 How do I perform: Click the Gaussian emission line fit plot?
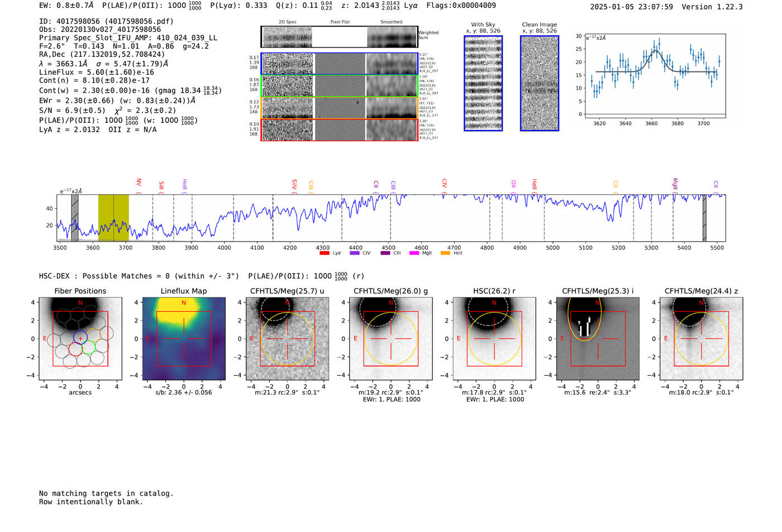coord(655,76)
